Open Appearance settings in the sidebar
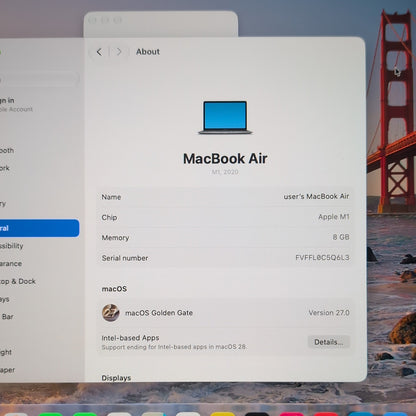Viewport: 416px width, 416px height. [x=11, y=264]
